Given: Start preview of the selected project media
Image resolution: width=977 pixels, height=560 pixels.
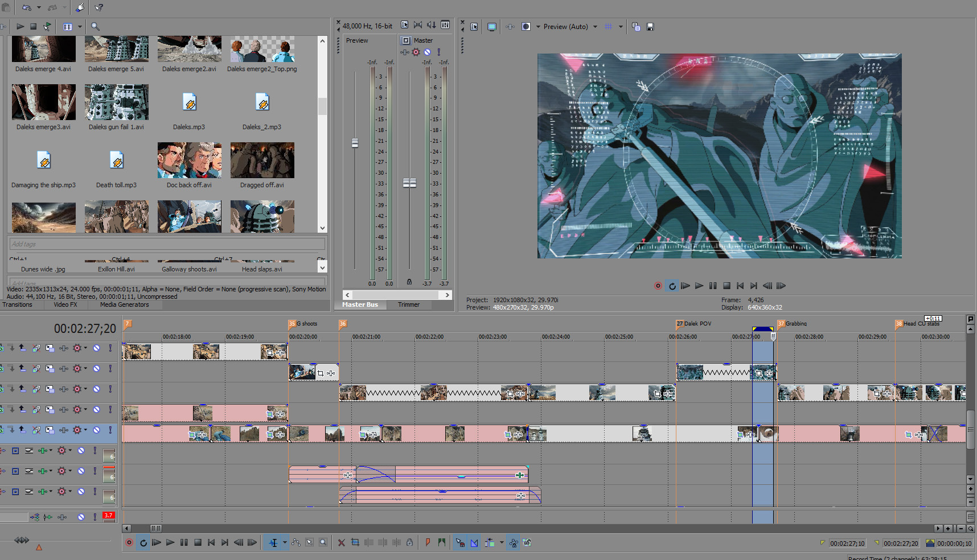Looking at the screenshot, I should coord(20,26).
